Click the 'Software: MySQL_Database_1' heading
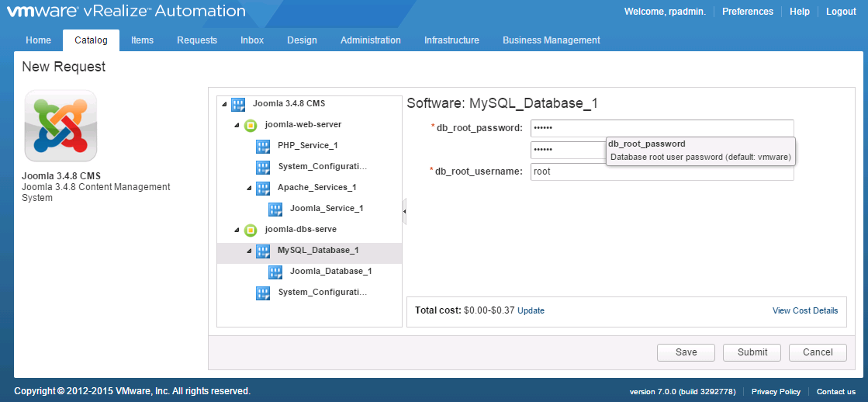This screenshot has width=868, height=402. (502, 103)
